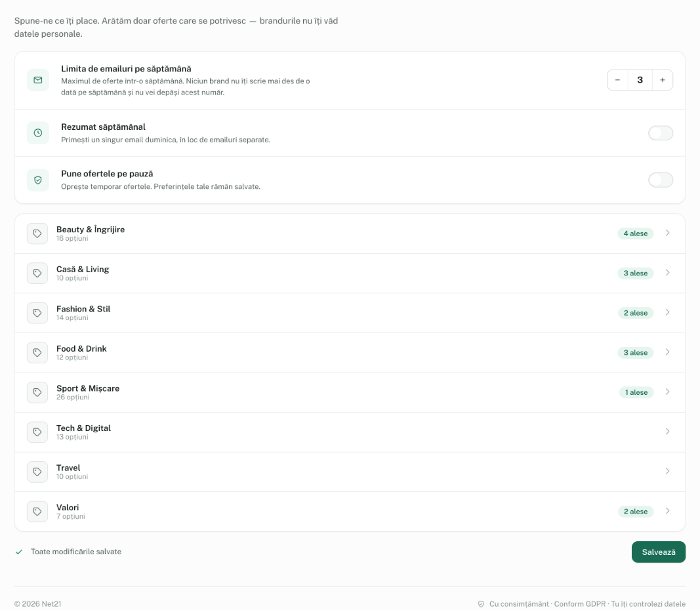Click the envelope icon beside email limit
700x610 pixels.
click(x=38, y=80)
